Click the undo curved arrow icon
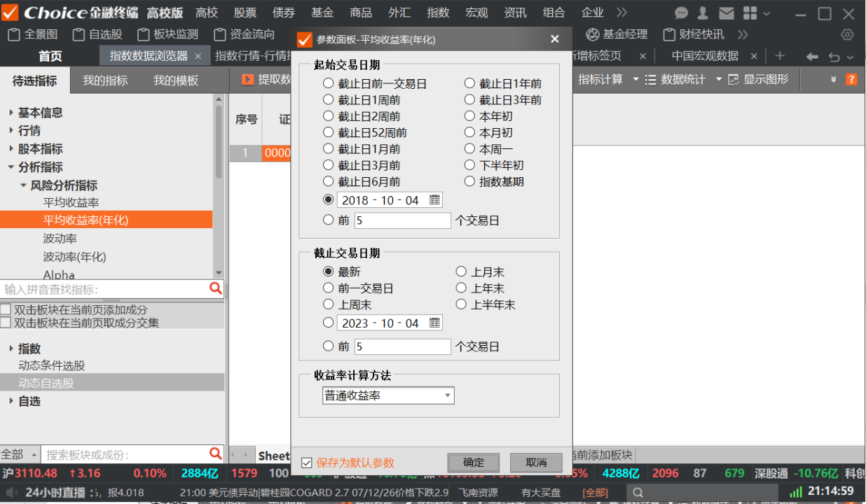The height and width of the screenshot is (504, 866). click(834, 57)
